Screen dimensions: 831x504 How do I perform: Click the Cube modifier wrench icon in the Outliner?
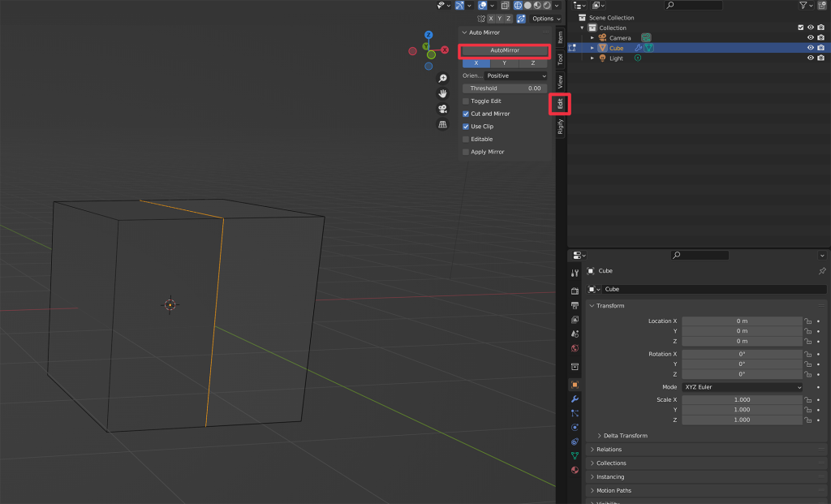(x=639, y=48)
